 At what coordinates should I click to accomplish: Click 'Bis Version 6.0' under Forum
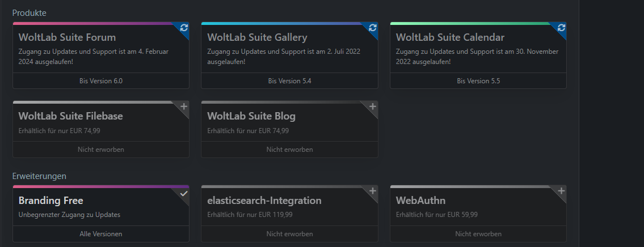(x=101, y=81)
